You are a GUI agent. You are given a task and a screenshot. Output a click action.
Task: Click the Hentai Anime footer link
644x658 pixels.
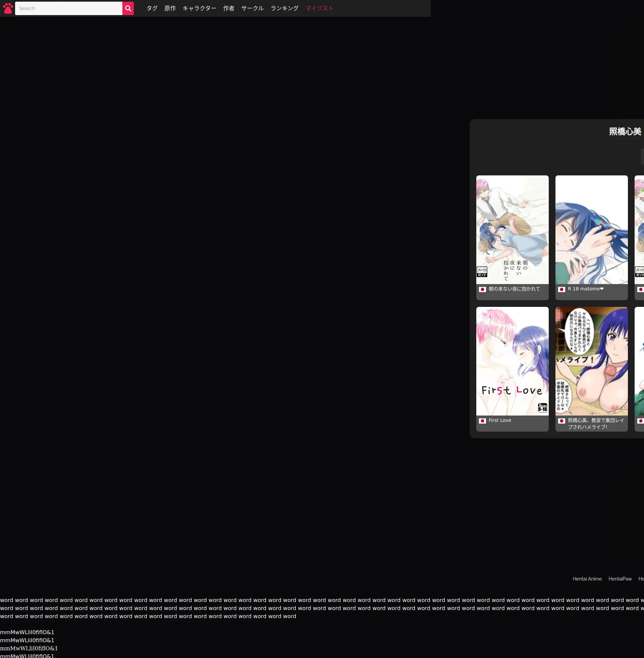[x=587, y=579]
